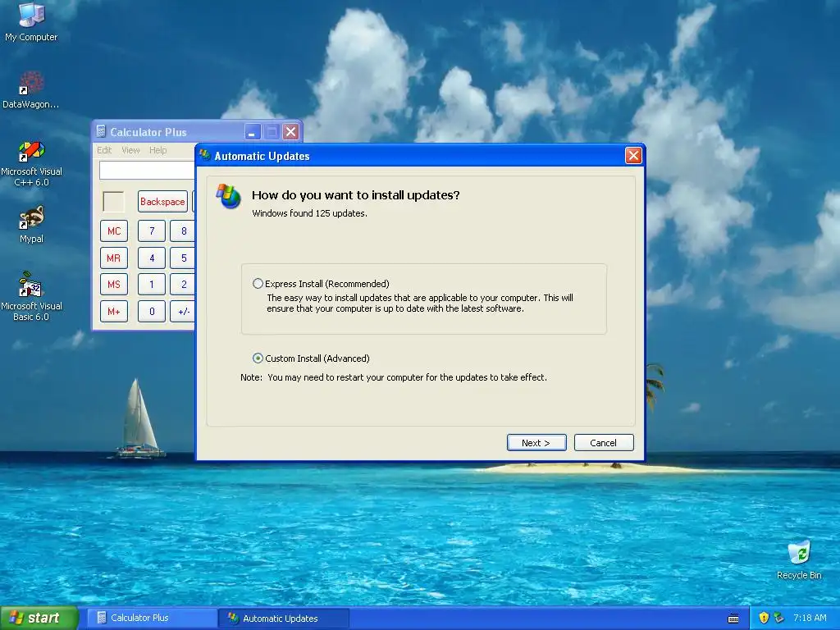
Task: Switch to Calculator Plus taskbar button
Action: click(152, 618)
